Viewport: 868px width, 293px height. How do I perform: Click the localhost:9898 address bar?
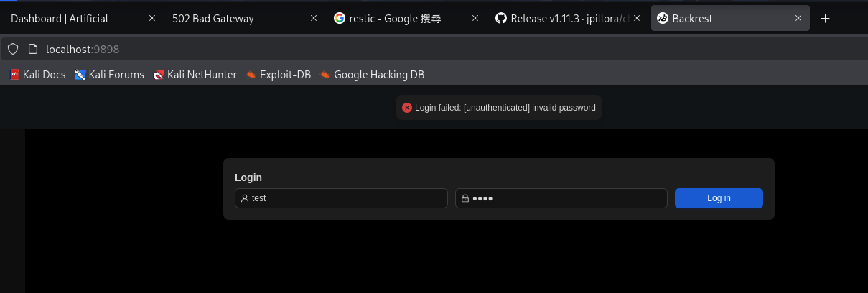pyautogui.click(x=287, y=49)
